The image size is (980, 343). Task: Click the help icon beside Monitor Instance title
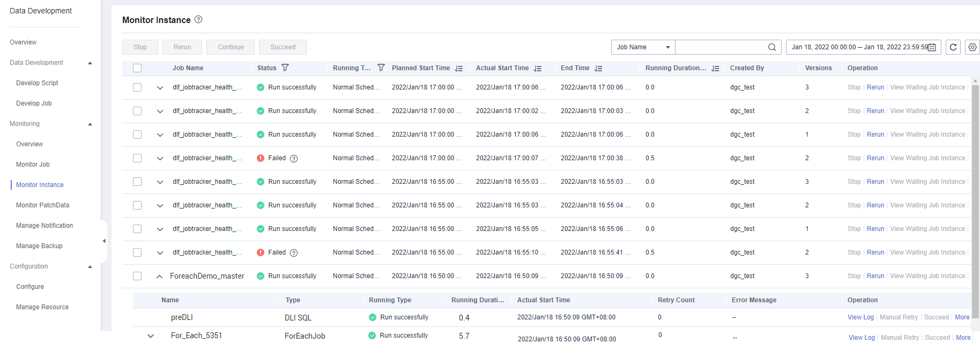198,20
